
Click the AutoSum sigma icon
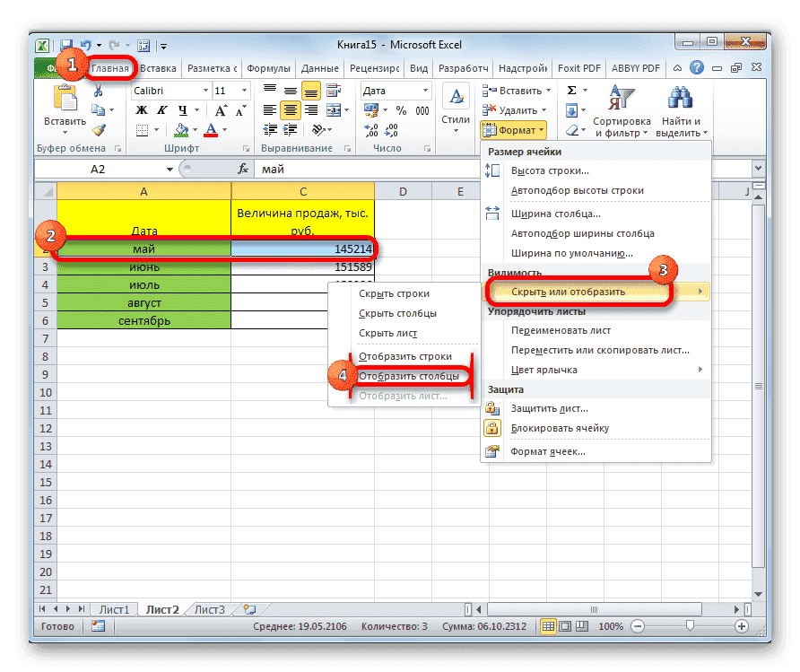[572, 90]
